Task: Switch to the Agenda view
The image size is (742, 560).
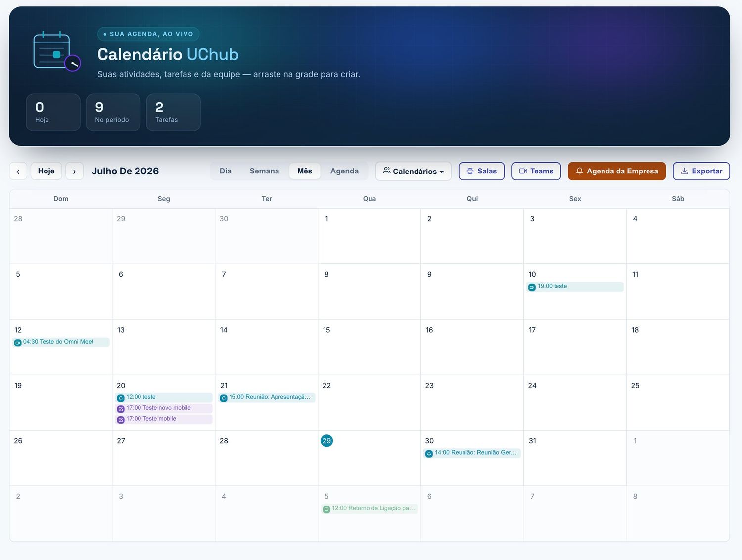Action: pyautogui.click(x=344, y=171)
